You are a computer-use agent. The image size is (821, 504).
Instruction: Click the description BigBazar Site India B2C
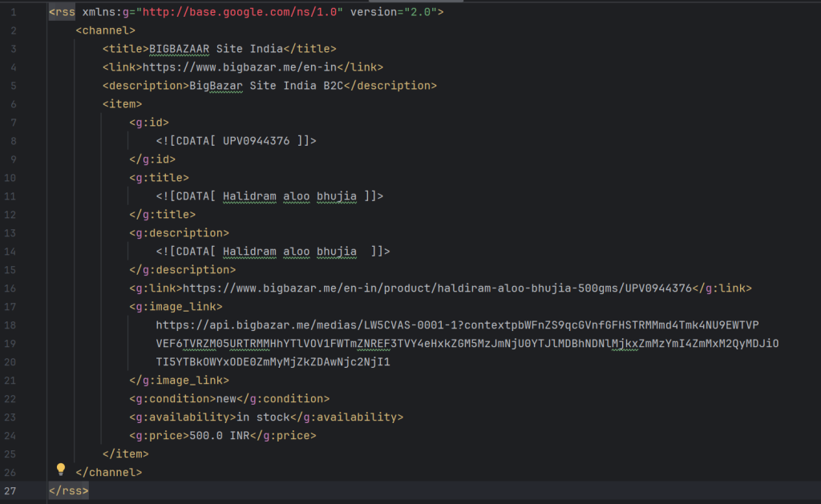266,85
